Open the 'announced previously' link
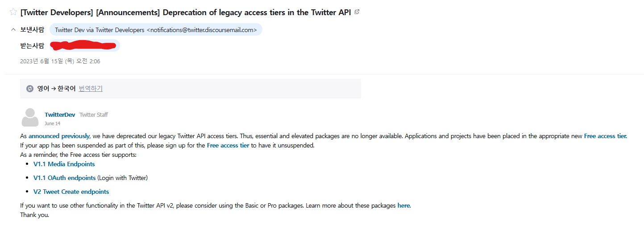The image size is (644, 225). [x=59, y=136]
